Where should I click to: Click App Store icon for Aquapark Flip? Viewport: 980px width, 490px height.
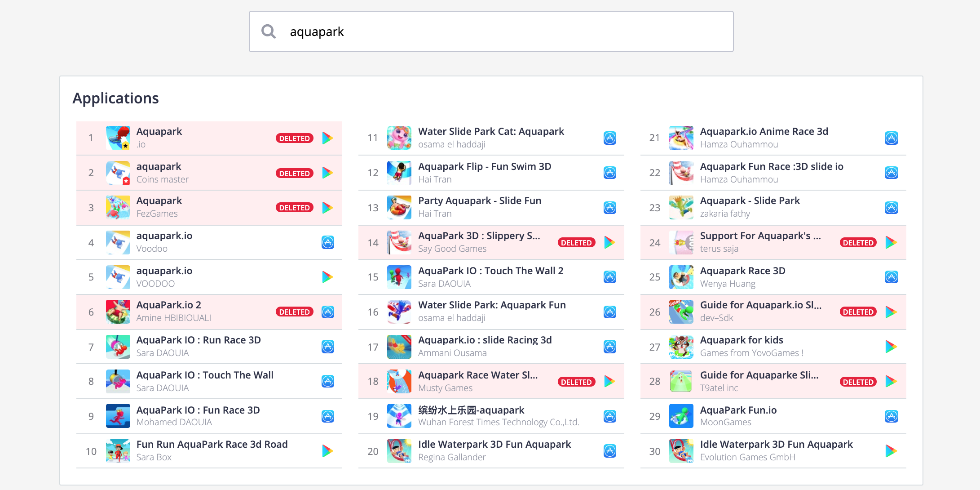pyautogui.click(x=610, y=173)
